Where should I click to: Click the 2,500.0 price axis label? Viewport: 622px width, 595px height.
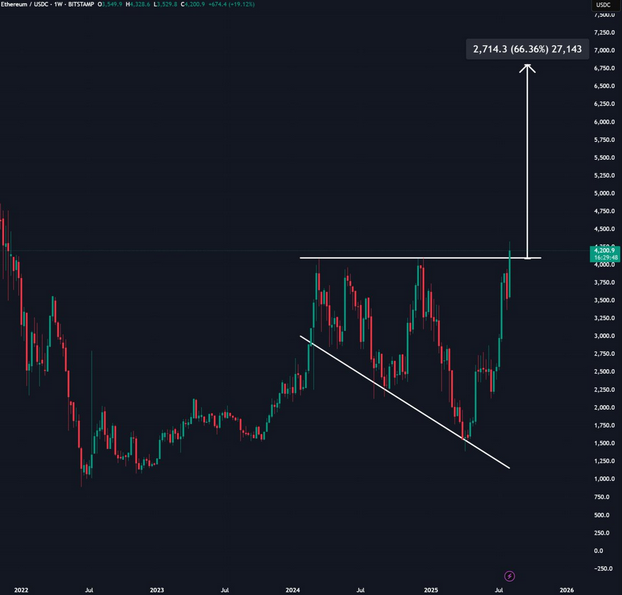coord(604,372)
